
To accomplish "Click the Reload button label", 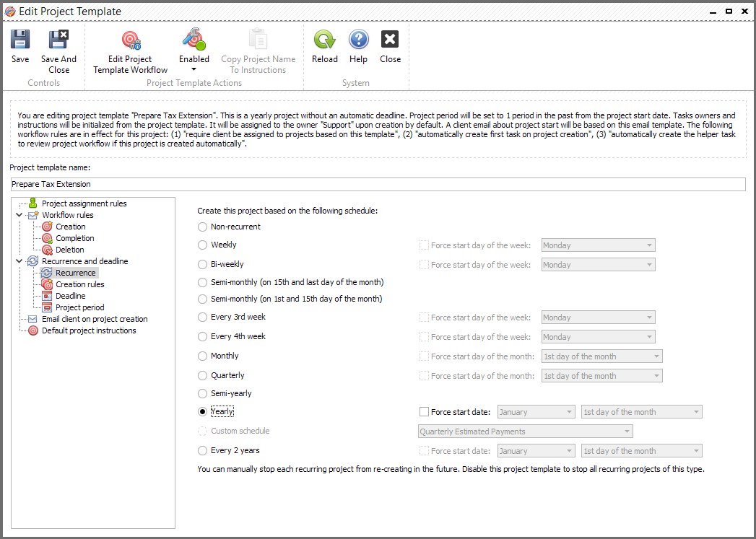I will (x=324, y=58).
